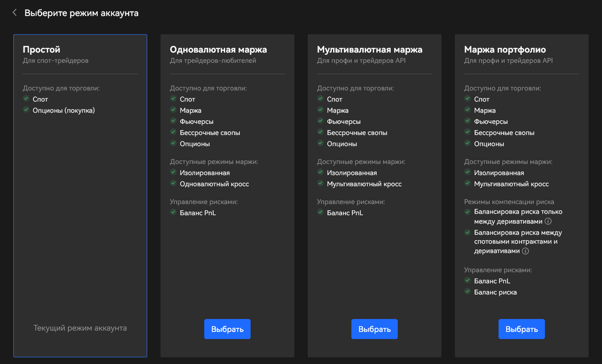Click the "Мультивалютная маржа" heading
This screenshot has height=364, width=602.
[369, 49]
